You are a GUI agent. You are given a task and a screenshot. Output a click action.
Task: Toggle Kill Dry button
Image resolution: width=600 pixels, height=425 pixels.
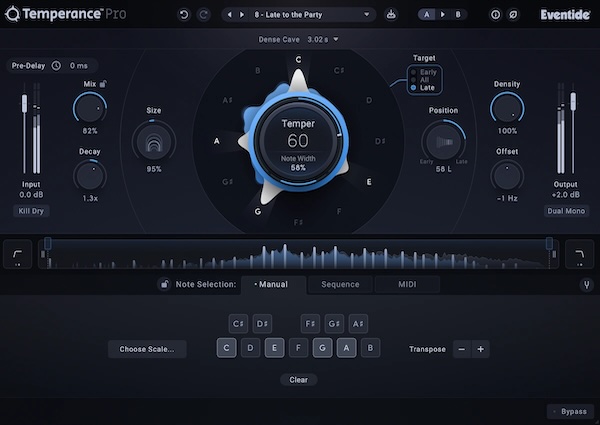click(31, 211)
